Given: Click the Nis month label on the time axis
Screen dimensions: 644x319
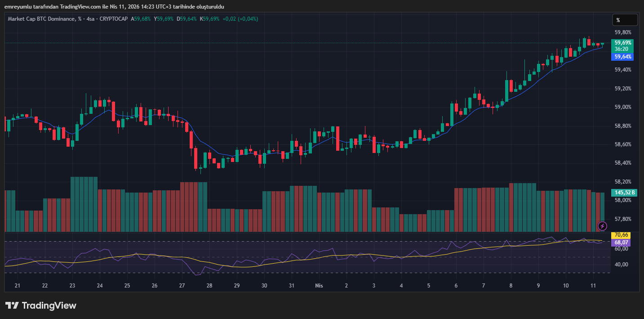Looking at the screenshot, I should coord(319,285).
